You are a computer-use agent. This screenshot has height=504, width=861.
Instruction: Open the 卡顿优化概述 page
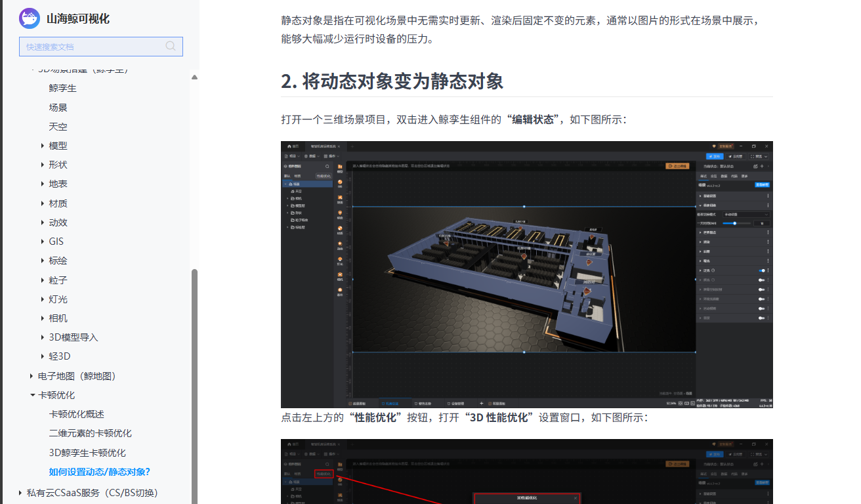coord(77,414)
